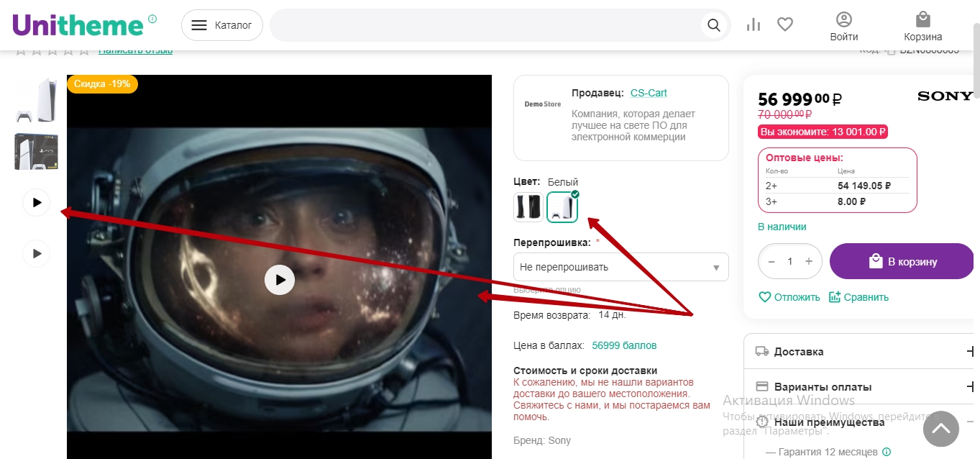Click Сравнить to compare product
Viewport: 980px width, 459px height.
(x=858, y=297)
